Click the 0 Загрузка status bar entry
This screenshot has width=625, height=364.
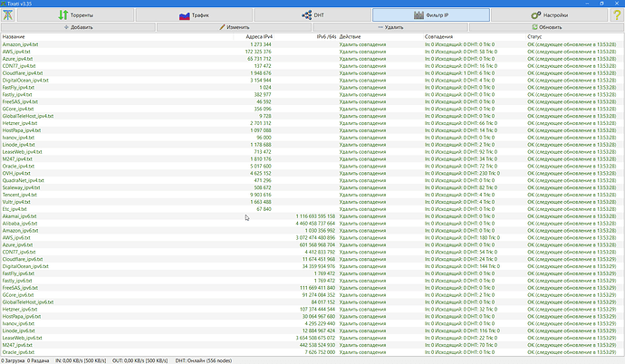coord(13,360)
